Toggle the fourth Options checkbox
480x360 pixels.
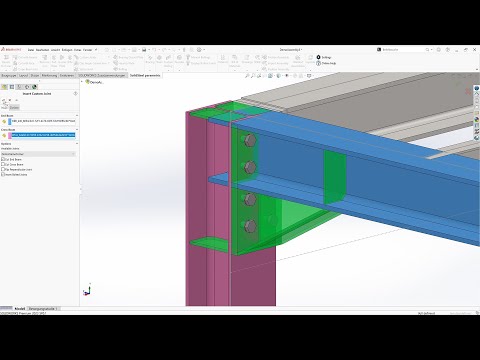[3, 174]
